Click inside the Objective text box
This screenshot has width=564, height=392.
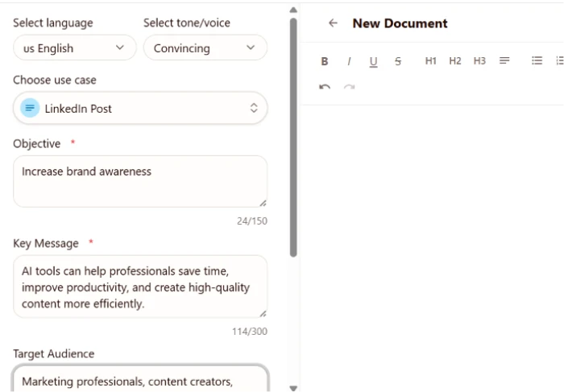[140, 181]
